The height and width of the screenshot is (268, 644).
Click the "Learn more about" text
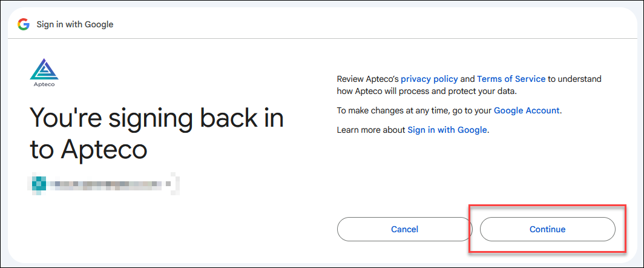tap(371, 130)
